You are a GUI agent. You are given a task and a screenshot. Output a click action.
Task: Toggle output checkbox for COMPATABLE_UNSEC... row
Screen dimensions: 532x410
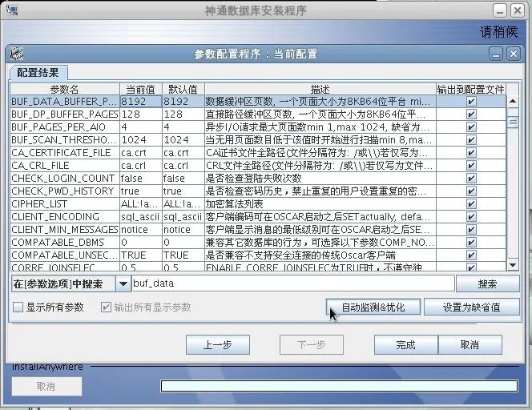(471, 255)
